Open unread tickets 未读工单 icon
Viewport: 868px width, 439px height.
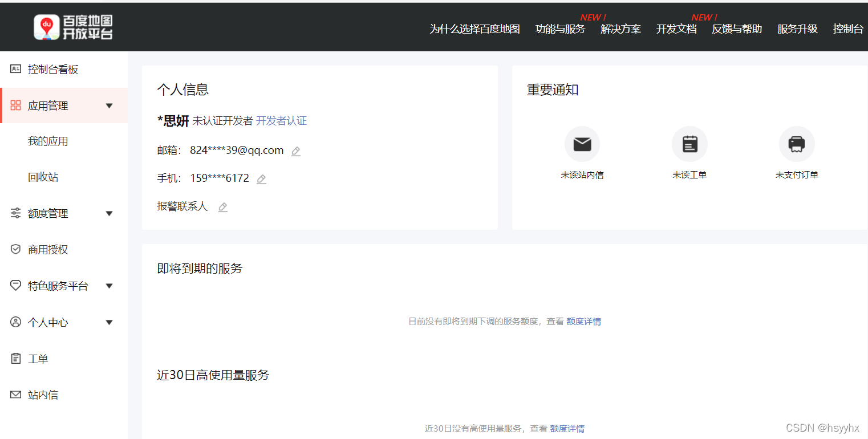[689, 144]
